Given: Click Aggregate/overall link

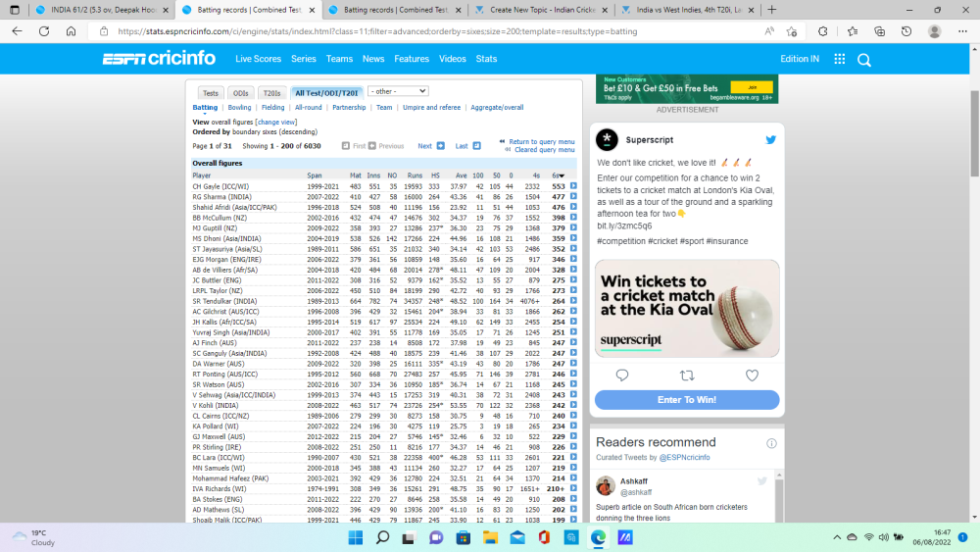Looking at the screenshot, I should coord(497,108).
